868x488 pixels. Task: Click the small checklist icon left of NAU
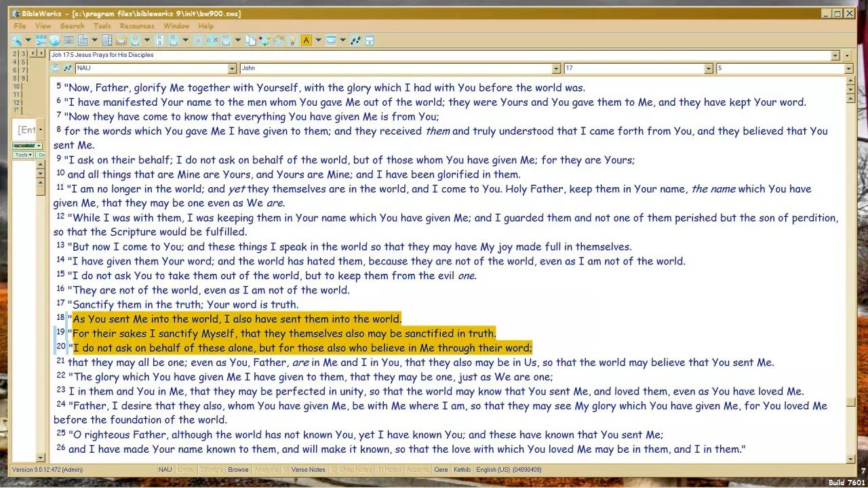click(55, 68)
